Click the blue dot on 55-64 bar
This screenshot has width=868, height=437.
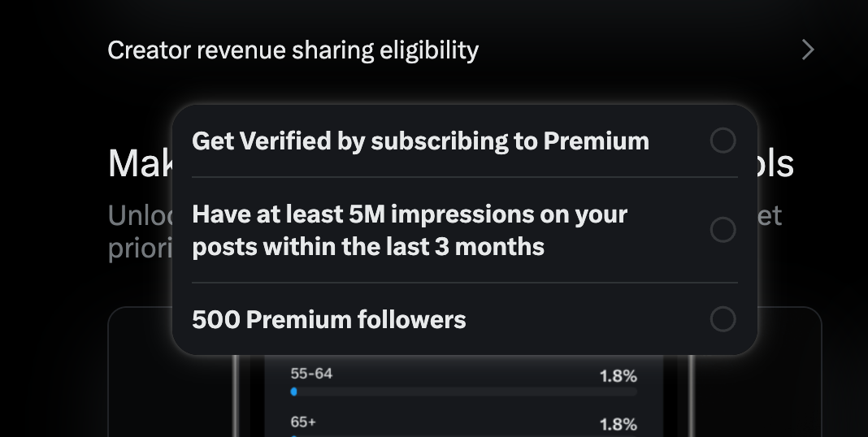coord(293,392)
